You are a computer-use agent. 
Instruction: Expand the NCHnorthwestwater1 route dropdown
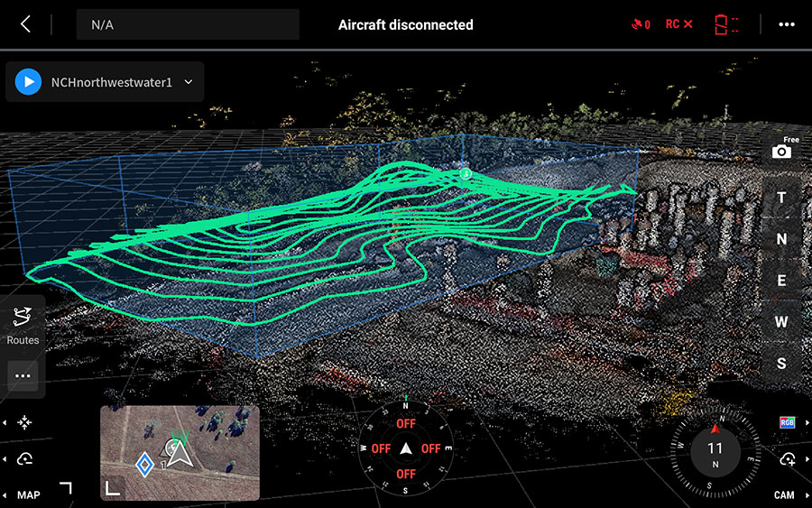(x=189, y=82)
